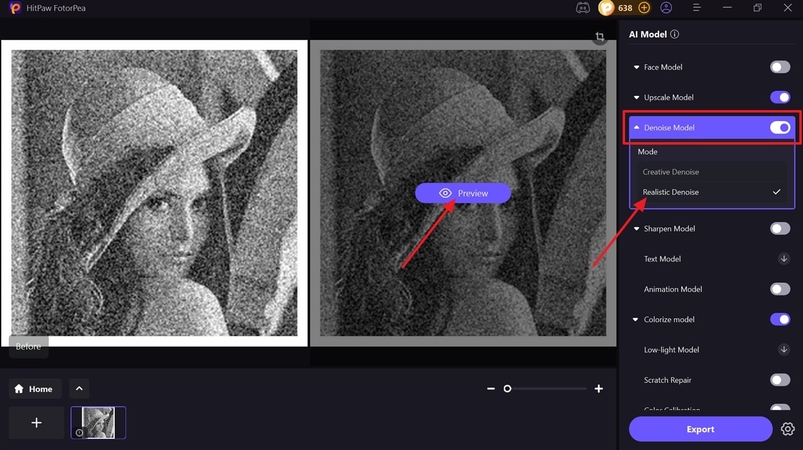Select Creative Denoise mode

711,172
